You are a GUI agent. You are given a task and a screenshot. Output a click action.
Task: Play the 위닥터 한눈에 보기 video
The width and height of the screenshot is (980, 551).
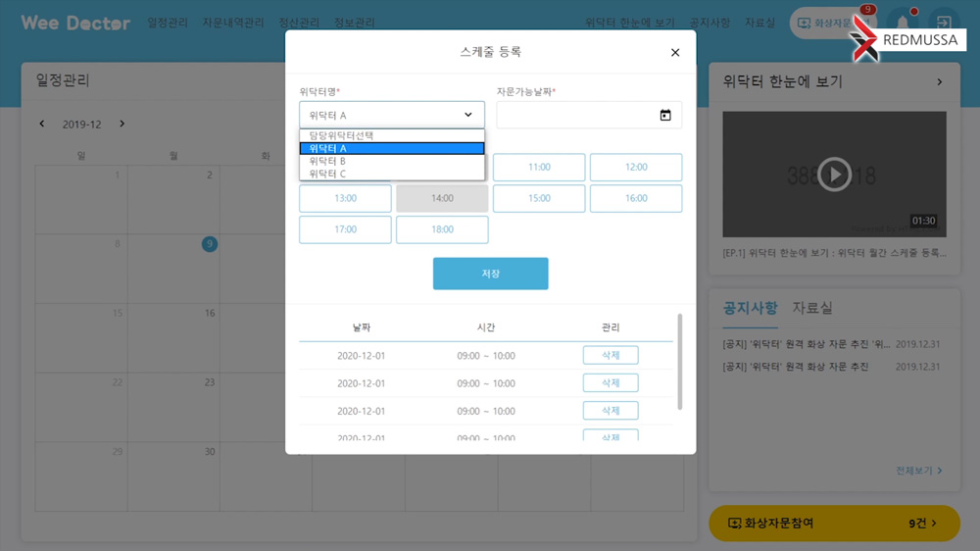tap(834, 174)
